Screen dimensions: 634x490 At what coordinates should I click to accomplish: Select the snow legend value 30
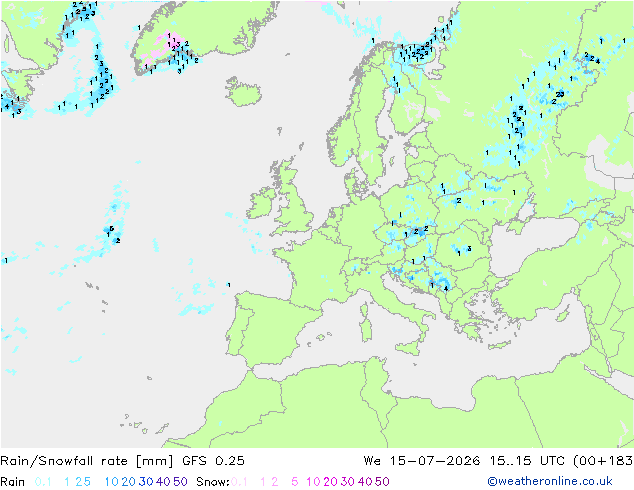click(347, 482)
